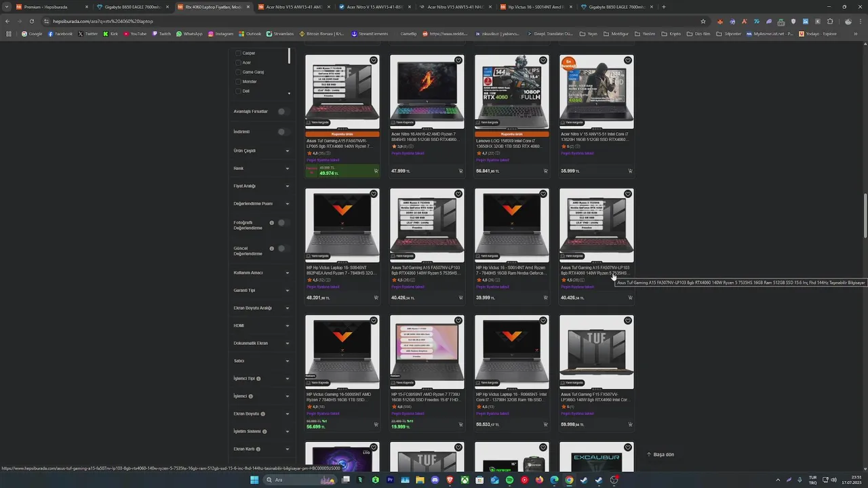
Task: Favorite the Asus Tuf Gaming F15 FX507VV
Action: 628,321
